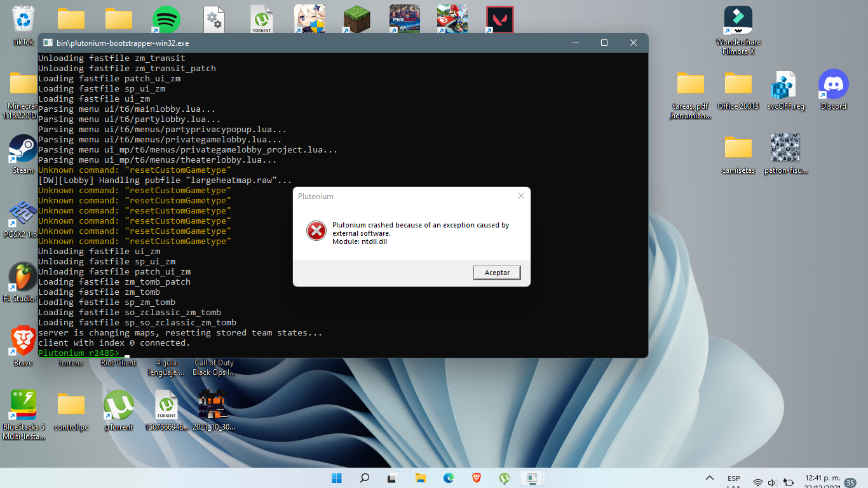Click 'Unloading fastfile zm_transit_patch' console line
Viewport: 868px width, 488px height.
tap(127, 68)
